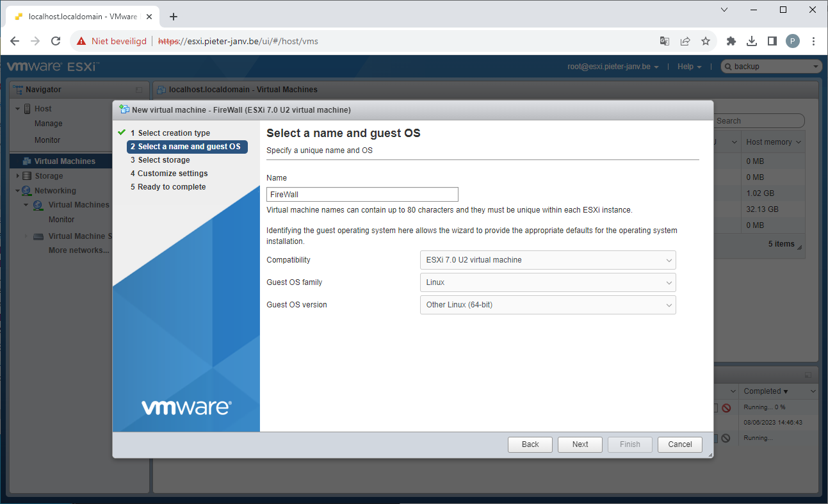The width and height of the screenshot is (828, 504).
Task: Click the Name field containing FireWall
Action: click(x=362, y=194)
